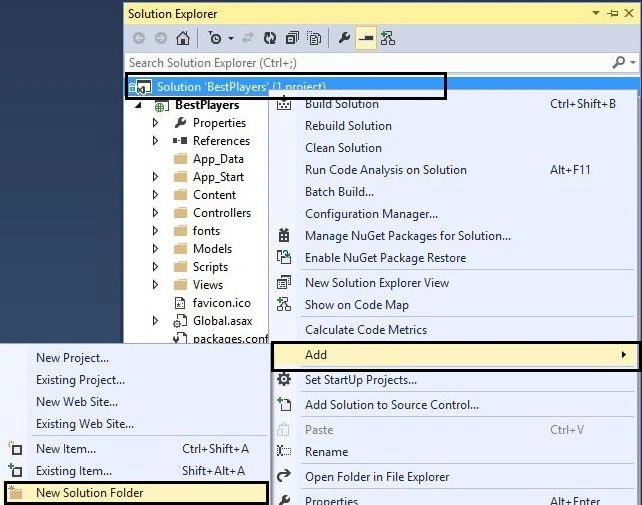
Task: Click the Home icon in Solution Explorer toolbar
Action: [x=183, y=38]
